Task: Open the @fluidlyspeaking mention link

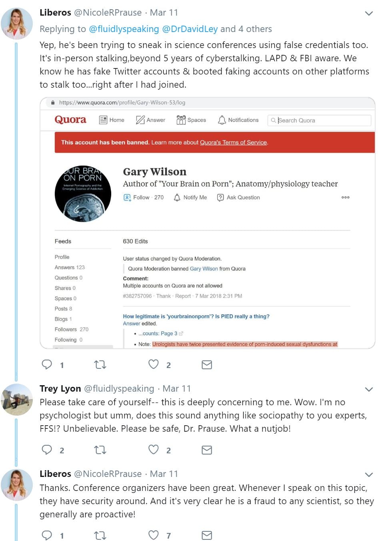Action: tap(124, 29)
